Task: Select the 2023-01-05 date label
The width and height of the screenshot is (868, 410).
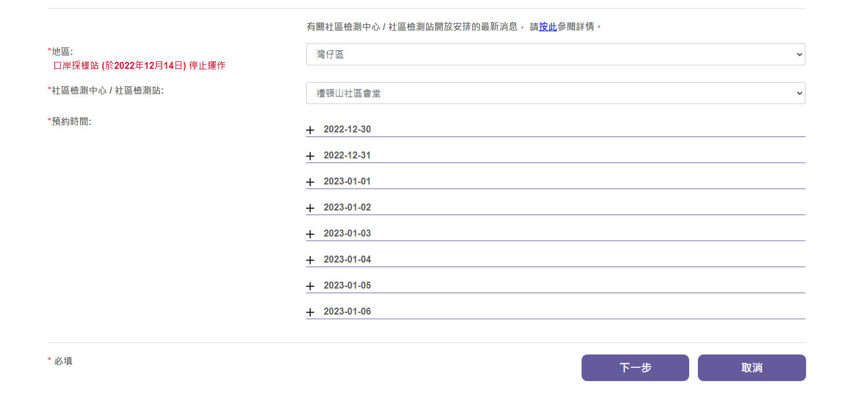Action: point(347,286)
